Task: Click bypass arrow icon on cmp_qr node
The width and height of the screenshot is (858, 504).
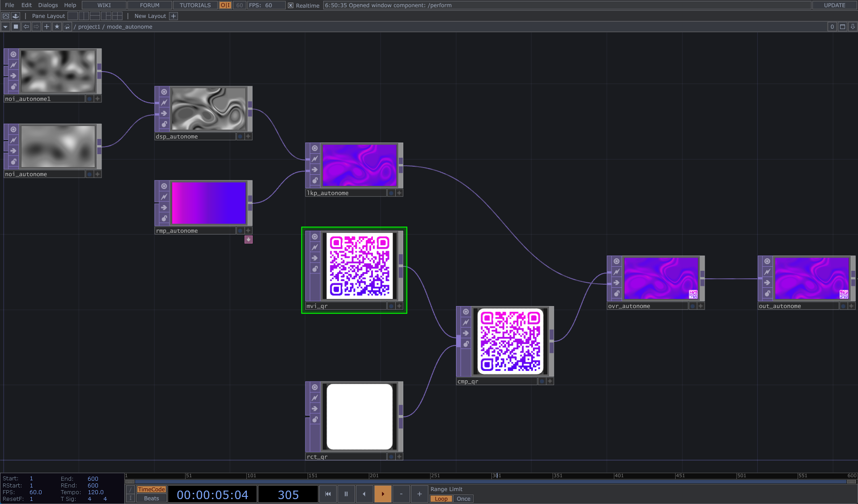Action: 466,333
